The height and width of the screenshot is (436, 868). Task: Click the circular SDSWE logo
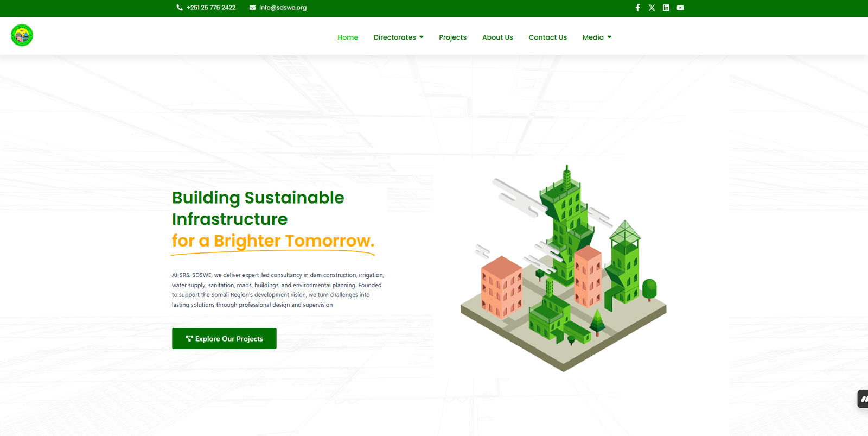22,35
